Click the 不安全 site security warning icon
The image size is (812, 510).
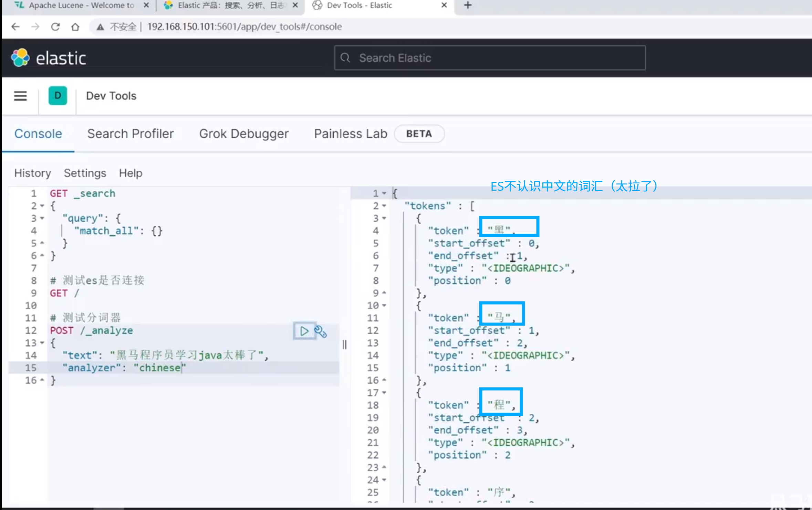click(x=100, y=26)
